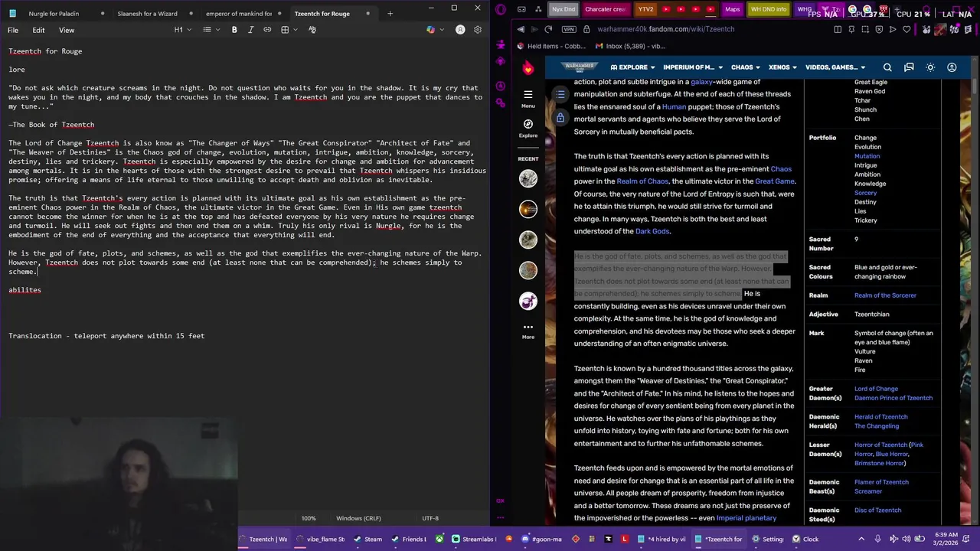Open the Imperial planetary link
Viewport: 980px width, 551px height.
pyautogui.click(x=746, y=518)
